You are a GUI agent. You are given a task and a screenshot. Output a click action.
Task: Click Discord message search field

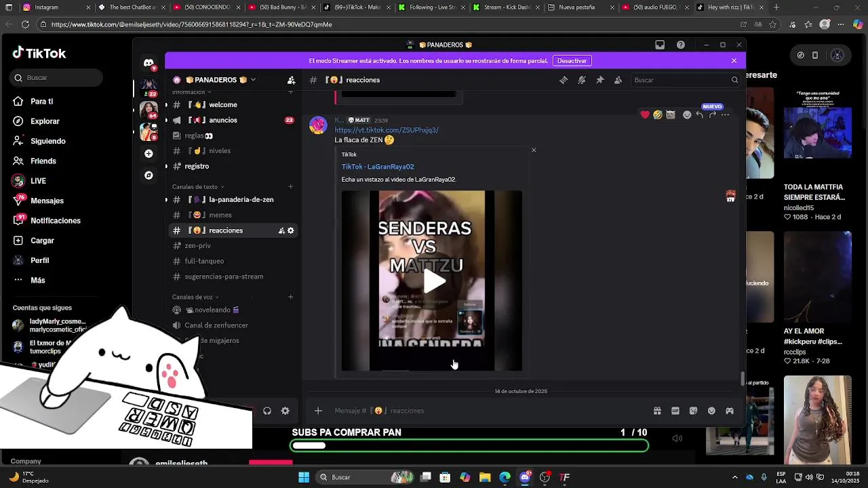pos(685,80)
